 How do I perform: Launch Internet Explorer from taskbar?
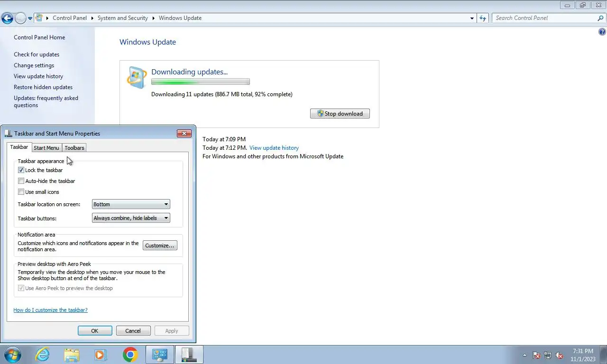point(42,355)
